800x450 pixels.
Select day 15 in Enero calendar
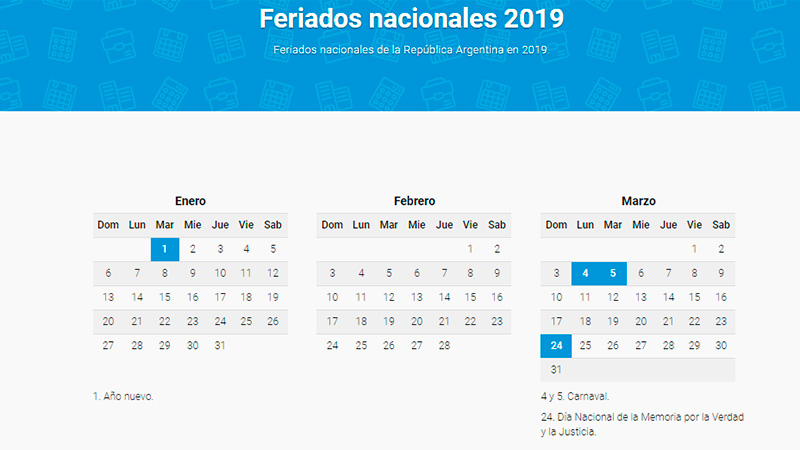165,297
